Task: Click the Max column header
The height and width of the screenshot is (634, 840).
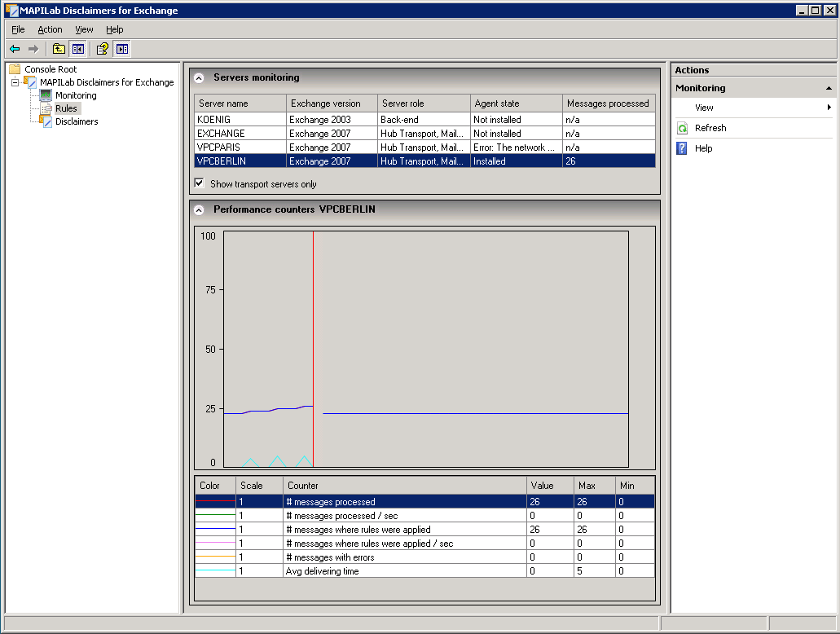Action: pyautogui.click(x=595, y=486)
